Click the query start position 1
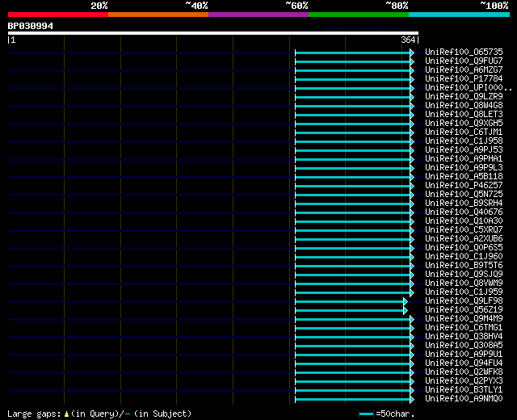 coord(13,40)
